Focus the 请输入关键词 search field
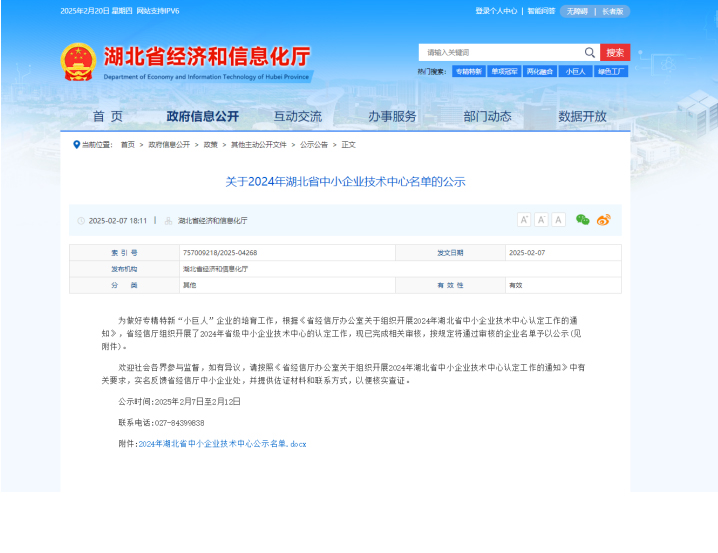The width and height of the screenshot is (718, 553). coord(500,53)
